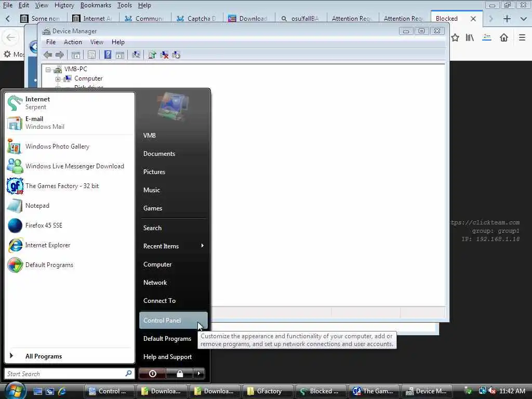This screenshot has height=399, width=532.
Task: Switch to osu!fallBA browser tab
Action: tap(301, 18)
